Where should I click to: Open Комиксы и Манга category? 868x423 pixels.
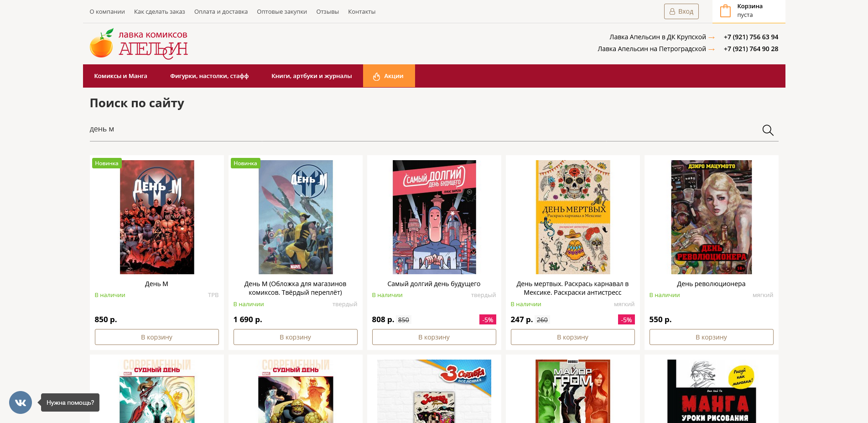coord(120,76)
